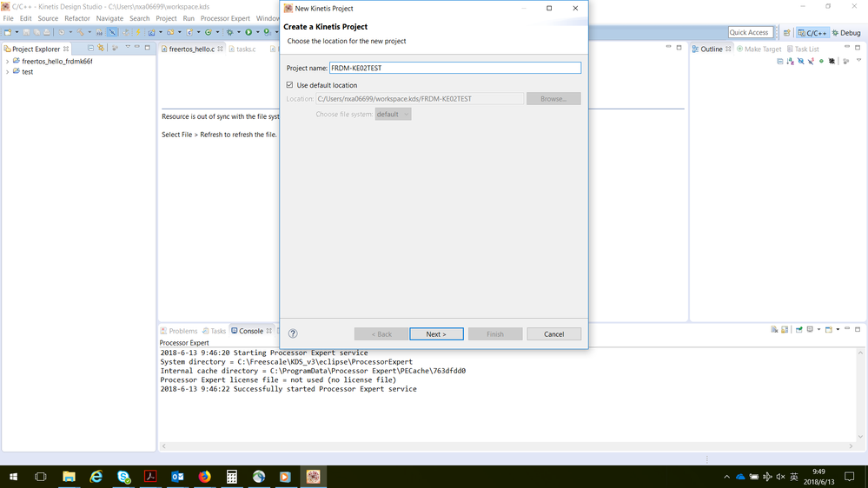This screenshot has height=488, width=868.
Task: Open dropdown arrow next to Run icon
Action: 257,32
